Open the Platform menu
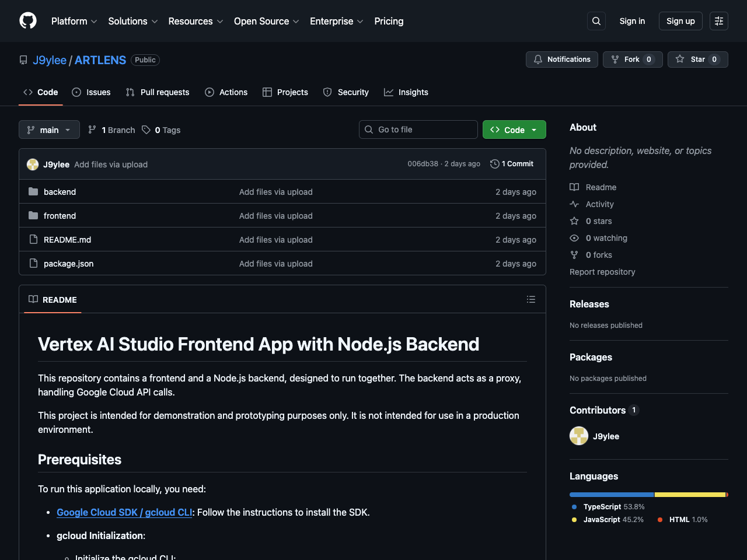The width and height of the screenshot is (747, 560). tap(74, 21)
